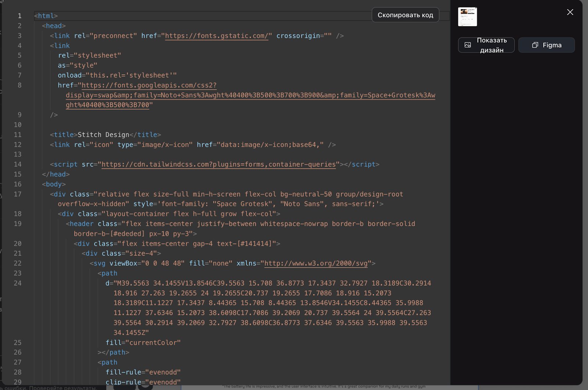Click the closing head tag on line 15
Image resolution: width=588 pixels, height=390 pixels.
tap(56, 174)
